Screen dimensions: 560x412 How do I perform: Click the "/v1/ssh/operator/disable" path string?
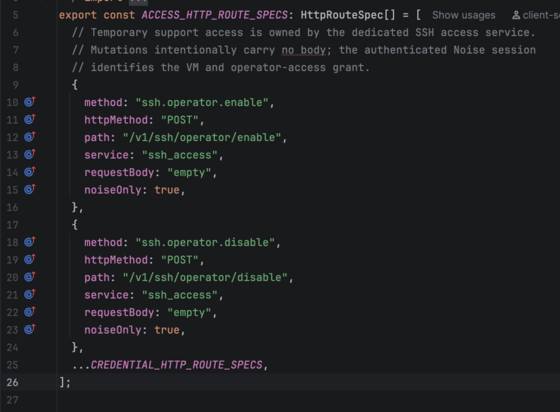tap(205, 277)
